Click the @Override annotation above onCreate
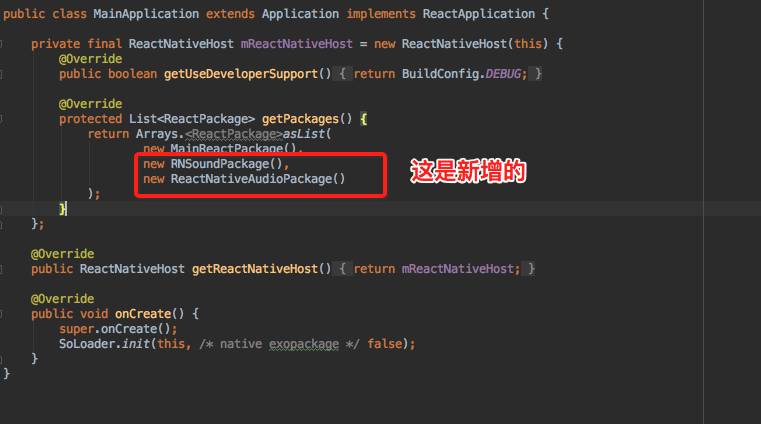 63,299
